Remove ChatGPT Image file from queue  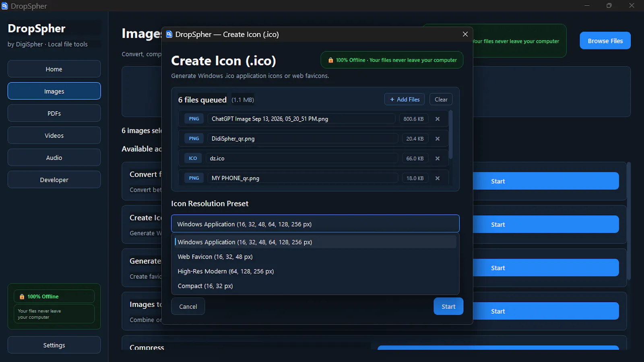pos(437,119)
